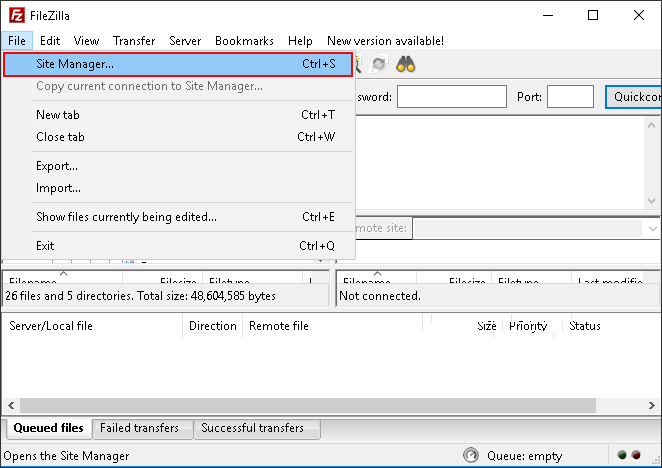
Task: Click queue horizontal scrollbar right arrow
Action: tap(651, 405)
